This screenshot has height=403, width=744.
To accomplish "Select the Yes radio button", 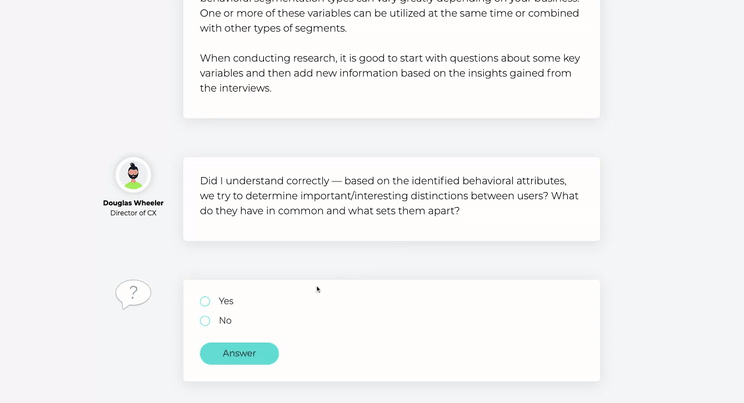I will (205, 301).
